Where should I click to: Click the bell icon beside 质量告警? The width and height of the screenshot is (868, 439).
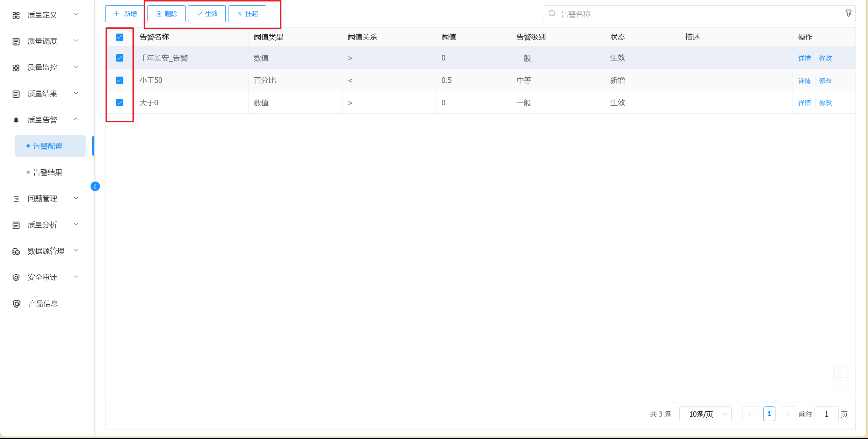pyautogui.click(x=16, y=120)
